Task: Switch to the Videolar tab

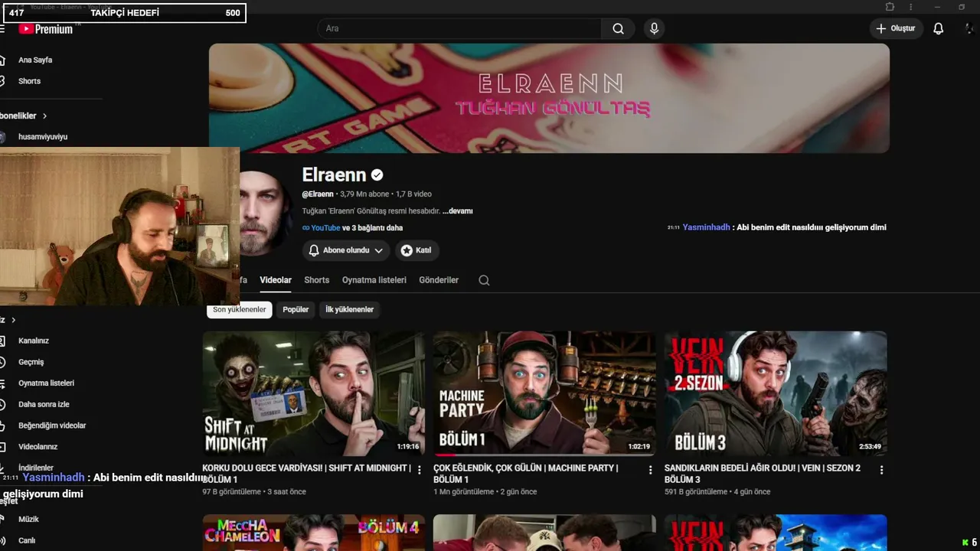Action: pos(276,280)
